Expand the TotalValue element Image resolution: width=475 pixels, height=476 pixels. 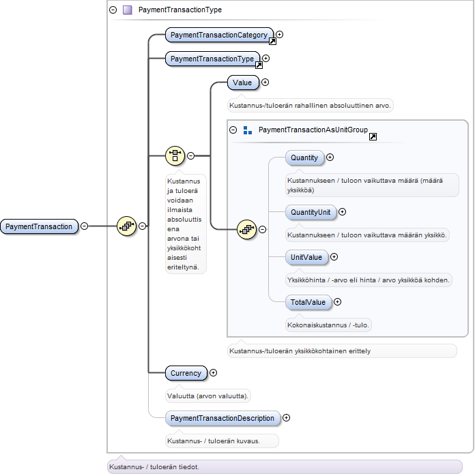coord(337,301)
